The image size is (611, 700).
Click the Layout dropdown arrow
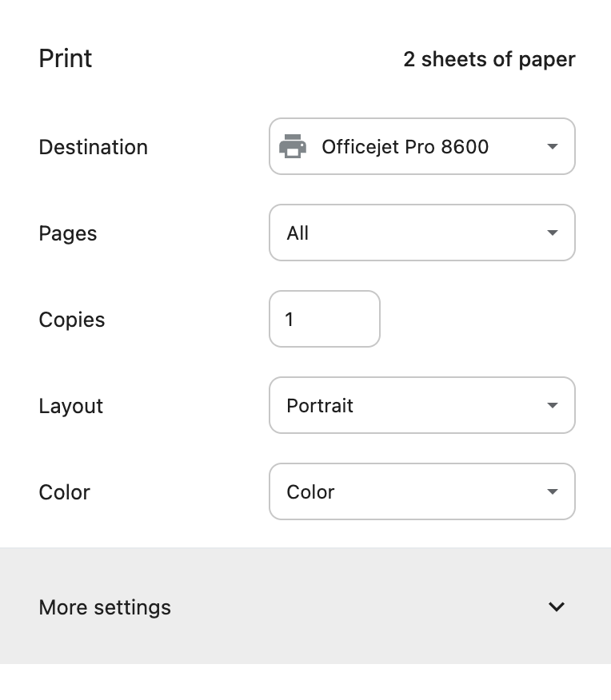[553, 405]
